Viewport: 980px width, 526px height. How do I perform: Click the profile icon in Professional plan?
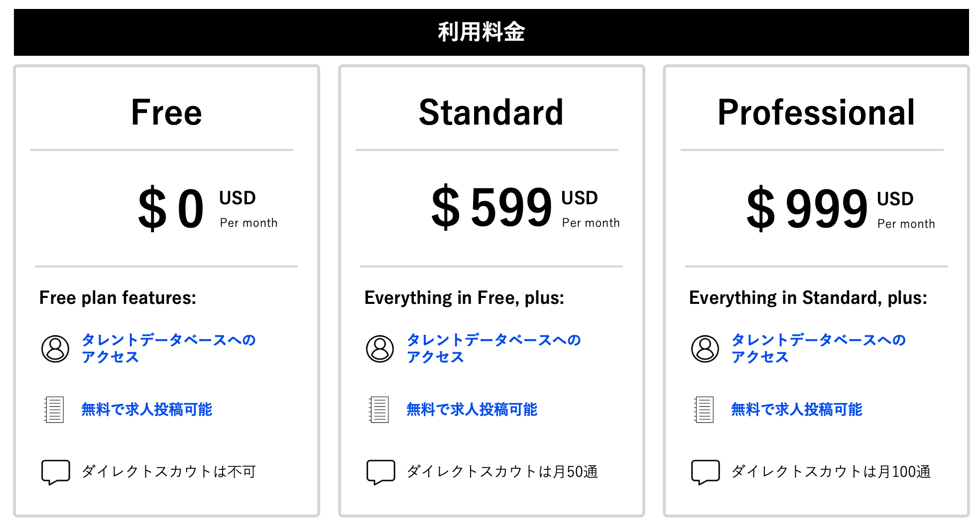705,348
